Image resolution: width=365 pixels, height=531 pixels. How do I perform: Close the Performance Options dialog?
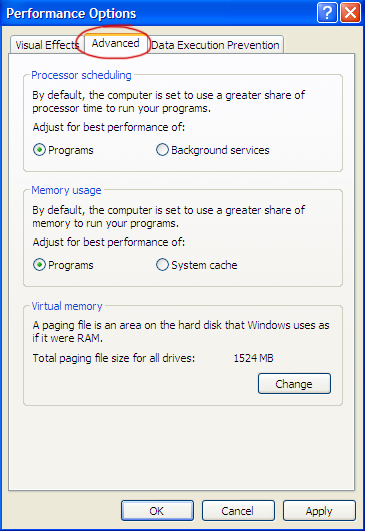(350, 13)
